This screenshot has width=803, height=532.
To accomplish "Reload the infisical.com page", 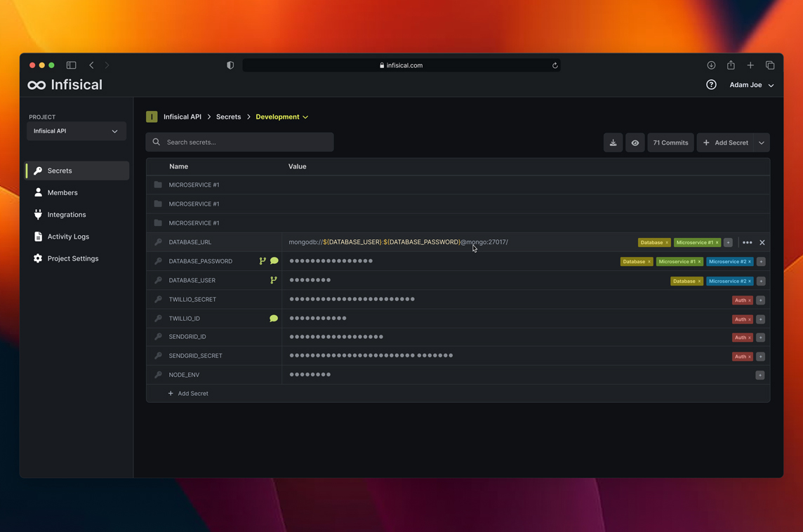I will (555, 65).
